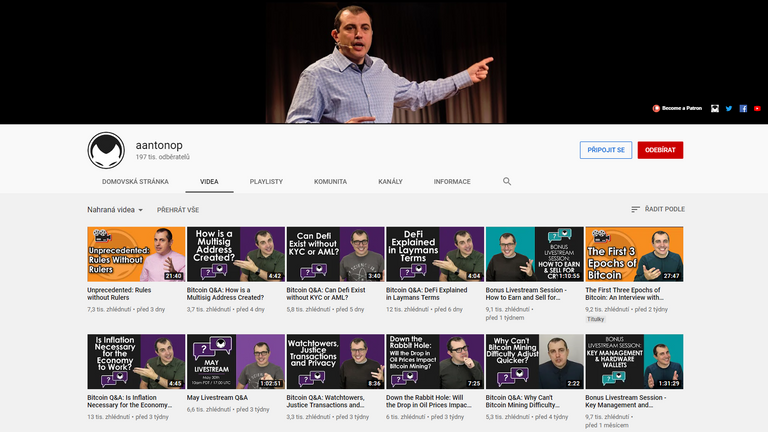The width and height of the screenshot is (768, 432).
Task: Click title 'May Livestream Q&A'
Action: pos(217,398)
